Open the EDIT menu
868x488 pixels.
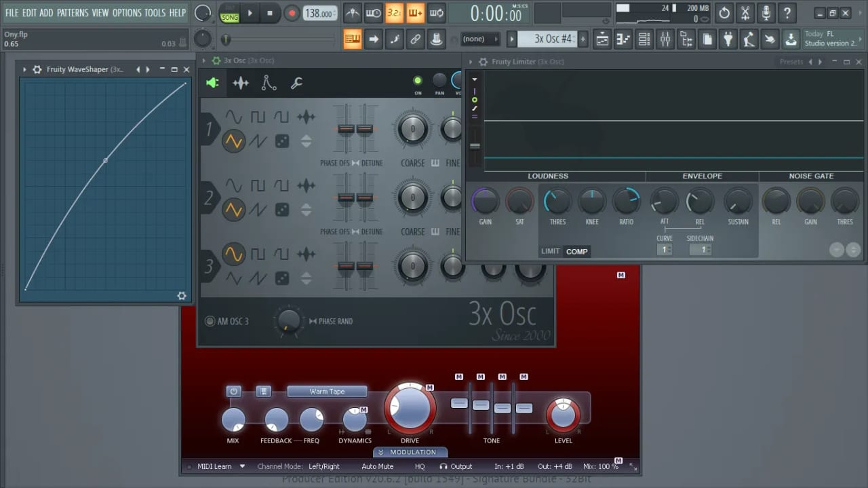[29, 12]
